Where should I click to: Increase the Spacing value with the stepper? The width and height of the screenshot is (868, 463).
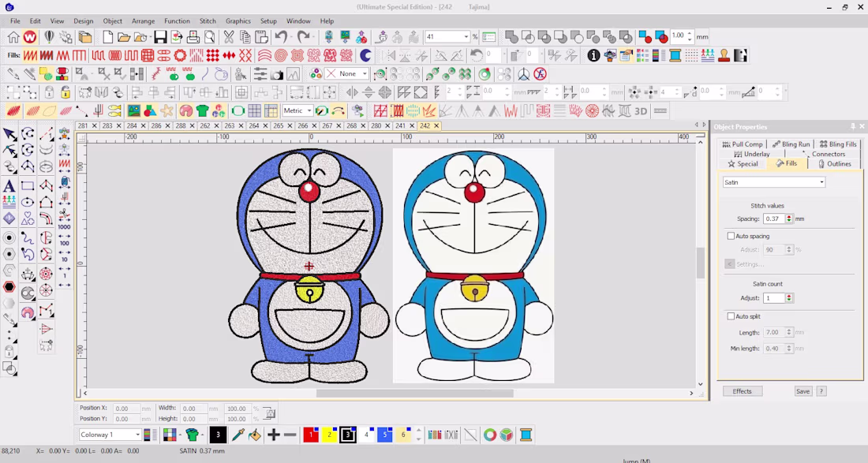pyautogui.click(x=789, y=216)
